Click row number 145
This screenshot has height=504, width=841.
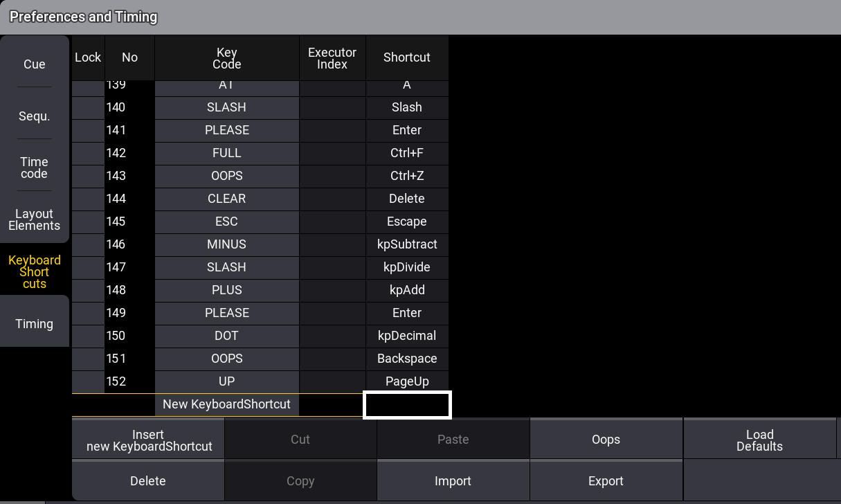pos(129,222)
